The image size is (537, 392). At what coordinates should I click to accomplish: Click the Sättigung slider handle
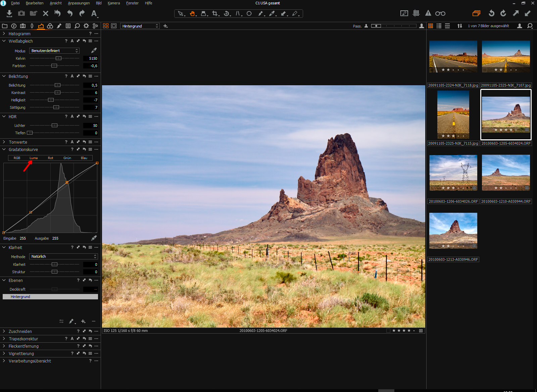[56, 107]
